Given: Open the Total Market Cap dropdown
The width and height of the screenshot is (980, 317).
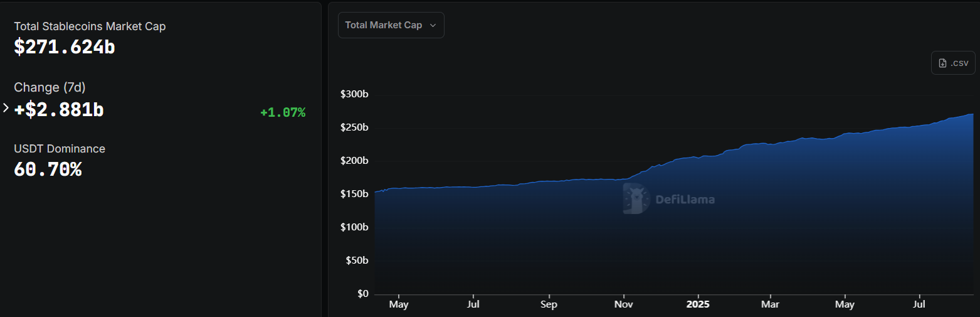Looking at the screenshot, I should coord(390,25).
